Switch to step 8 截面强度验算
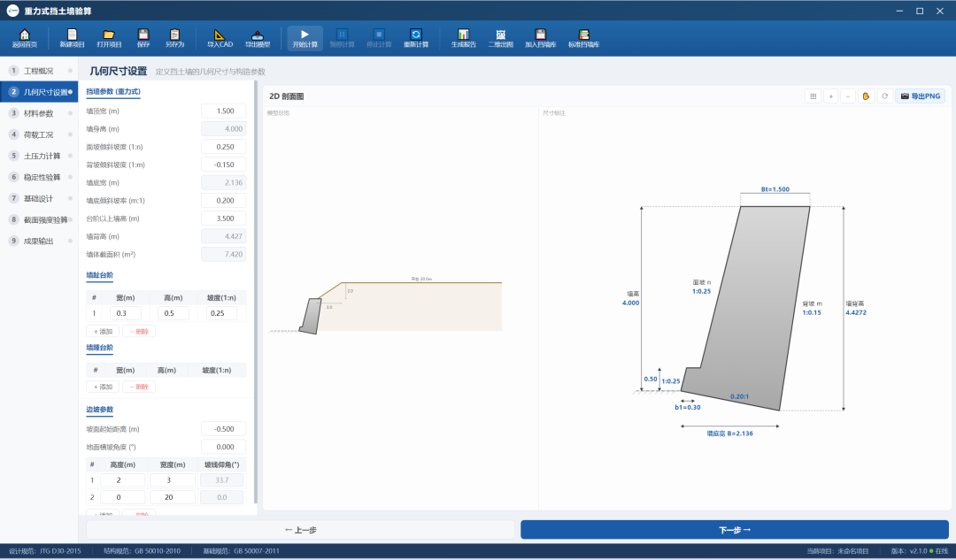The width and height of the screenshot is (956, 560). click(x=39, y=220)
